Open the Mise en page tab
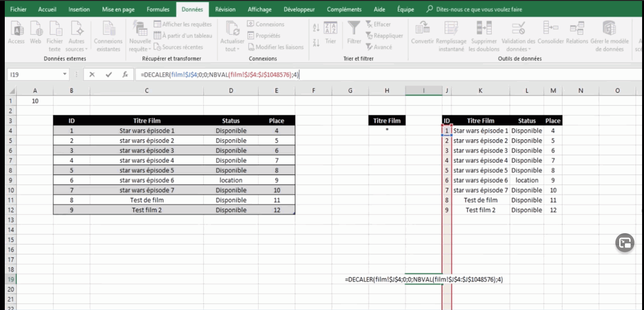The height and width of the screenshot is (310, 644). (x=118, y=9)
